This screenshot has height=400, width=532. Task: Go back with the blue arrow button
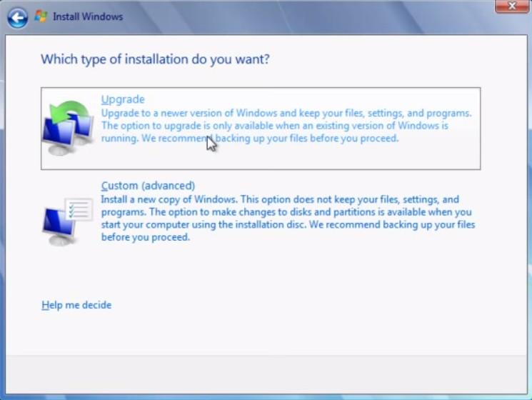pos(18,18)
